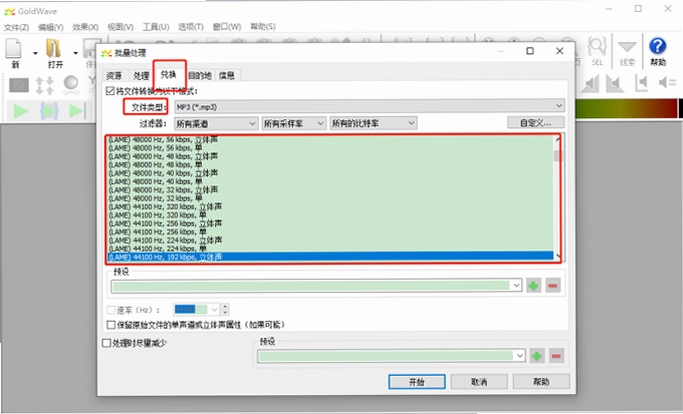Click the red minus beside the lower preset box
683x414 pixels.
(556, 356)
